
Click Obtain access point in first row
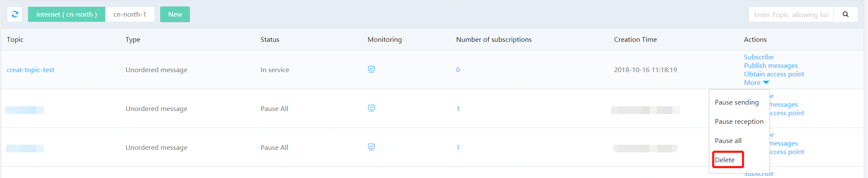coord(774,74)
